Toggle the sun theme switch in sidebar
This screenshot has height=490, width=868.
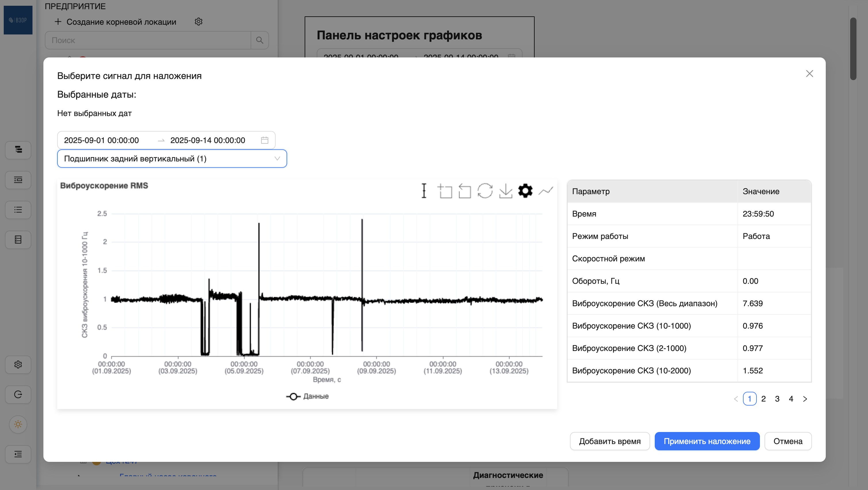[x=18, y=424]
